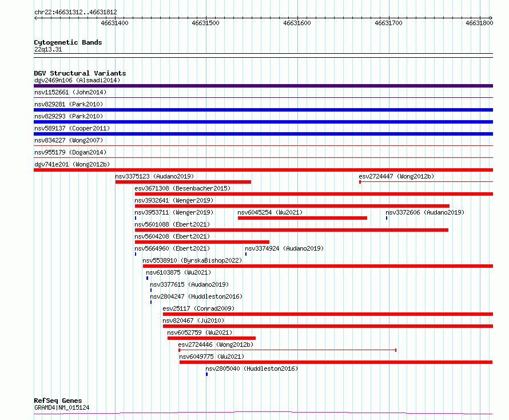
Task: Click the small blue marker under nsv3374924
Action: pyautogui.click(x=246, y=254)
